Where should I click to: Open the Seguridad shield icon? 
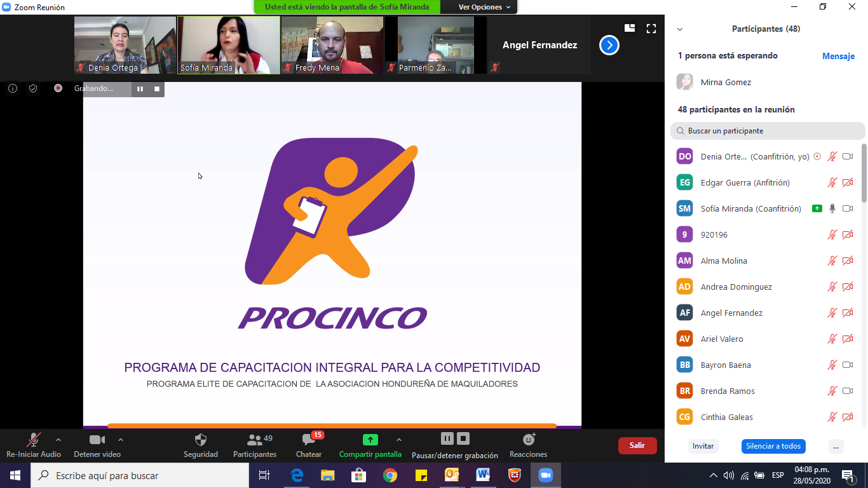pyautogui.click(x=201, y=440)
